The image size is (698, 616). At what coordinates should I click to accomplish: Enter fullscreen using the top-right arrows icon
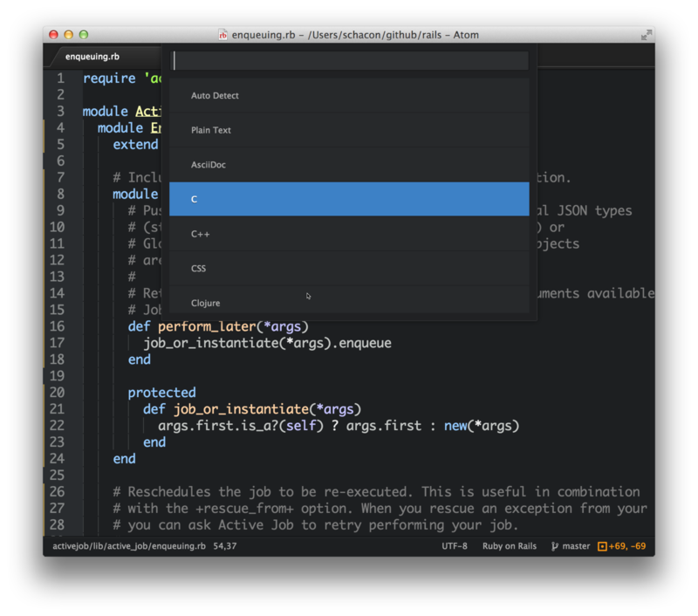pyautogui.click(x=646, y=35)
